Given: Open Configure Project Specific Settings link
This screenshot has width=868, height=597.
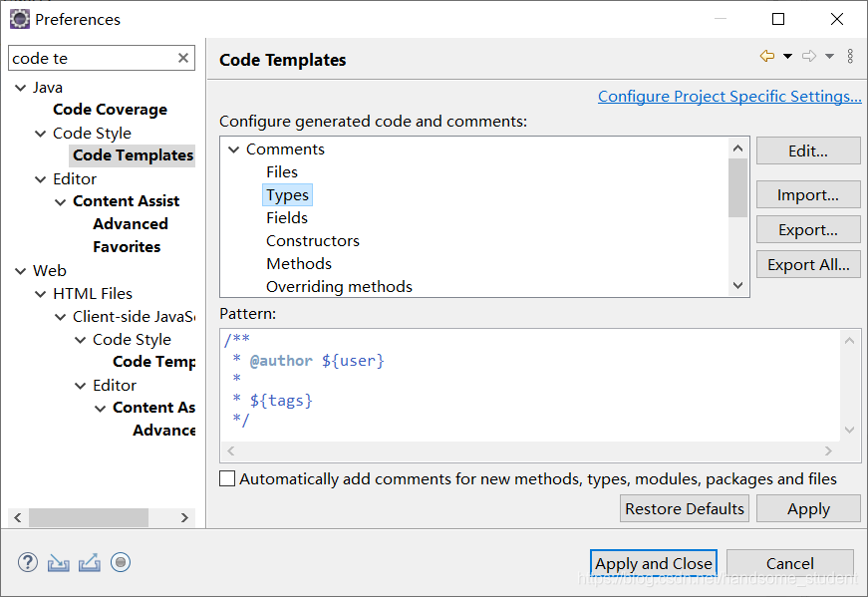Looking at the screenshot, I should click(729, 97).
